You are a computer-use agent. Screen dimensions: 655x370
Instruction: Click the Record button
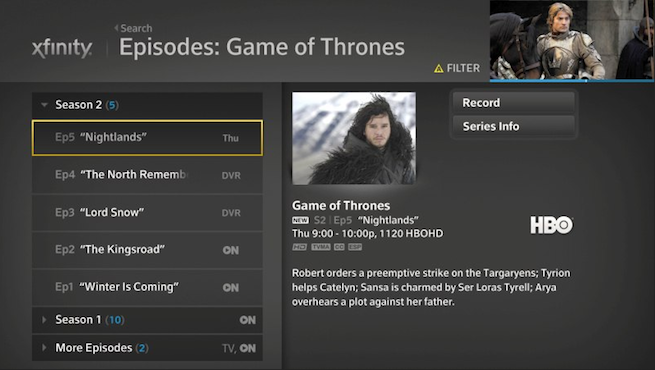click(514, 103)
